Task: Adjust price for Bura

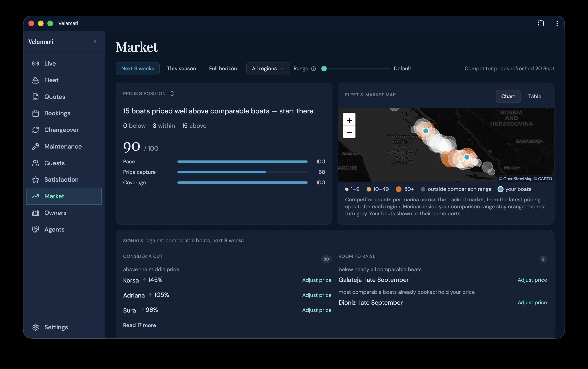Action: 317,310
